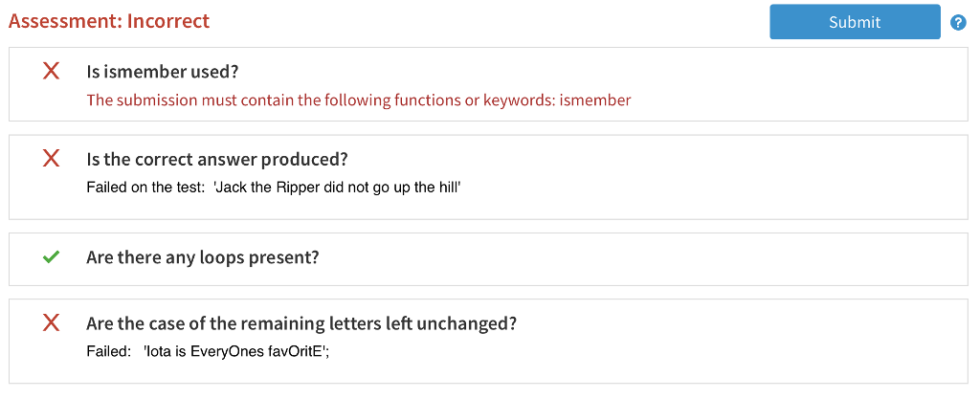Select the 'remaining letters left unchanged' test title
980x399 pixels.
[x=301, y=323]
